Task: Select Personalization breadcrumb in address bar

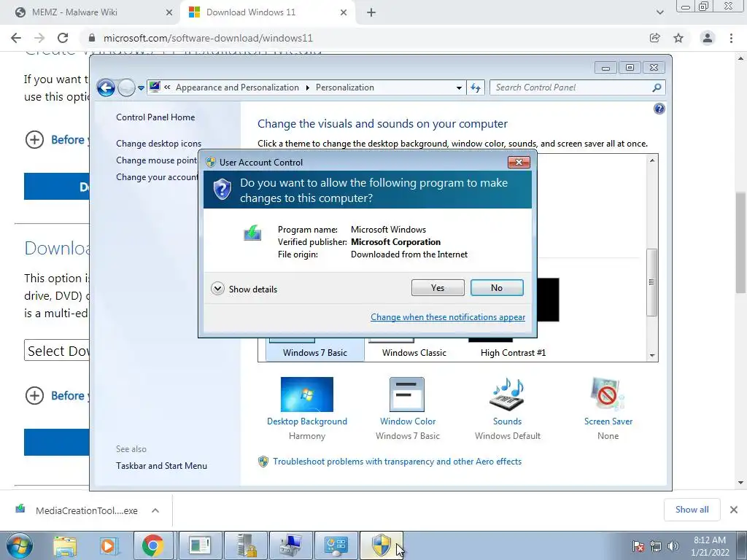Action: (345, 87)
